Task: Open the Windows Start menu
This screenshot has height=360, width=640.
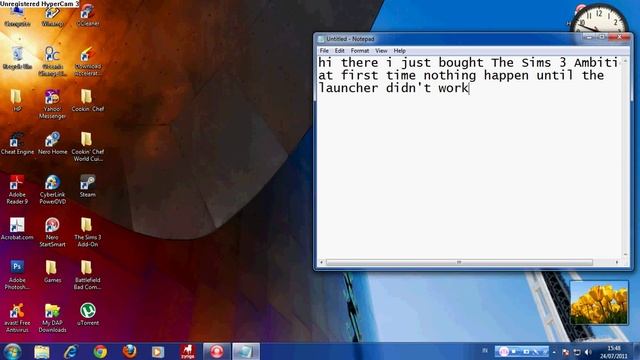Action: tap(12, 351)
